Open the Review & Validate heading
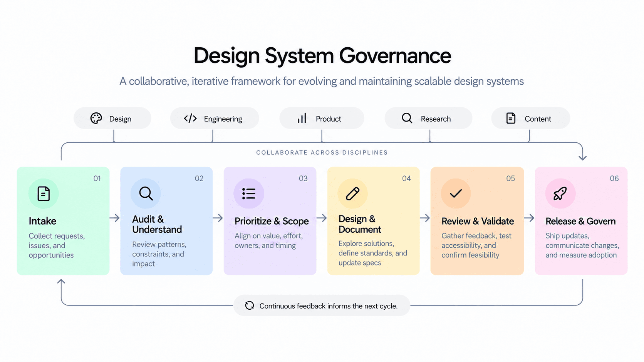Viewport: 644px width, 362px height. pyautogui.click(x=478, y=221)
